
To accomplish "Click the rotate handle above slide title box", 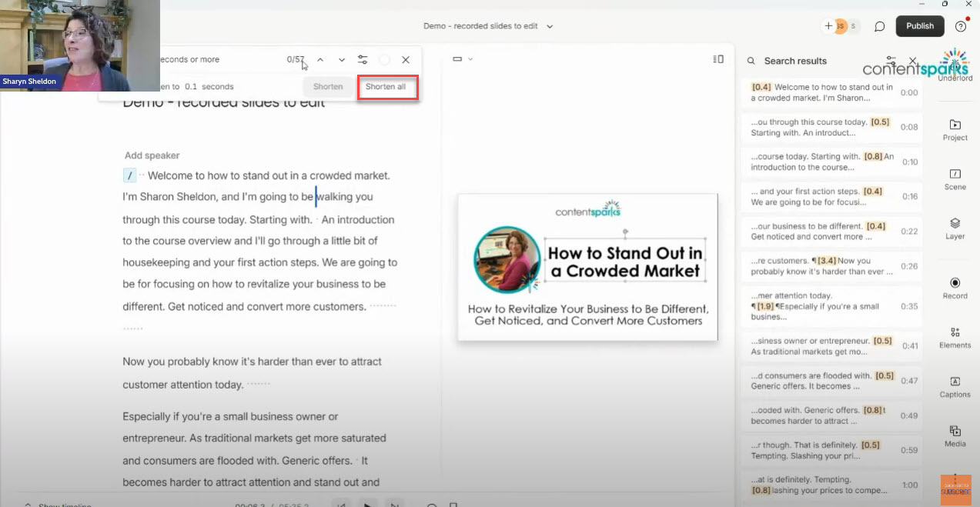I will click(x=625, y=230).
